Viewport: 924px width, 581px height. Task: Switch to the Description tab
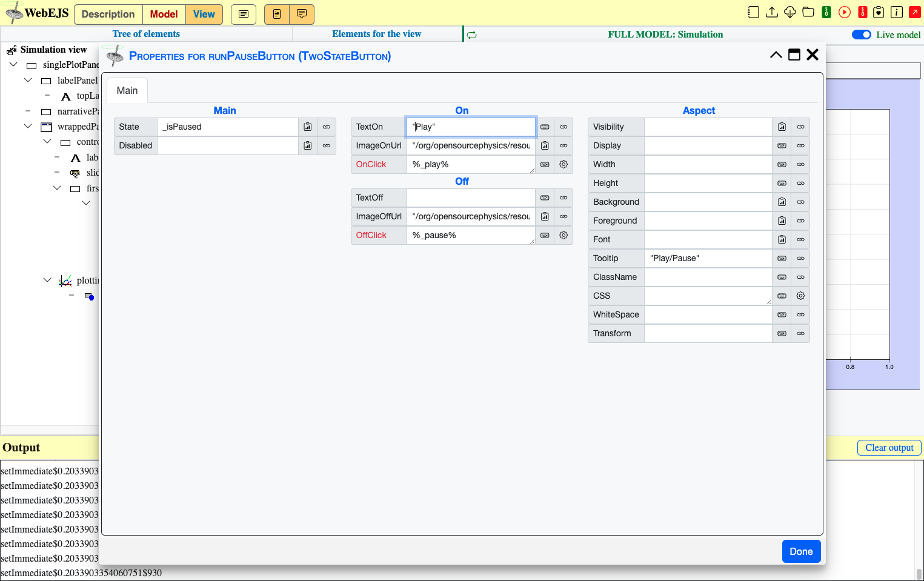pos(108,15)
